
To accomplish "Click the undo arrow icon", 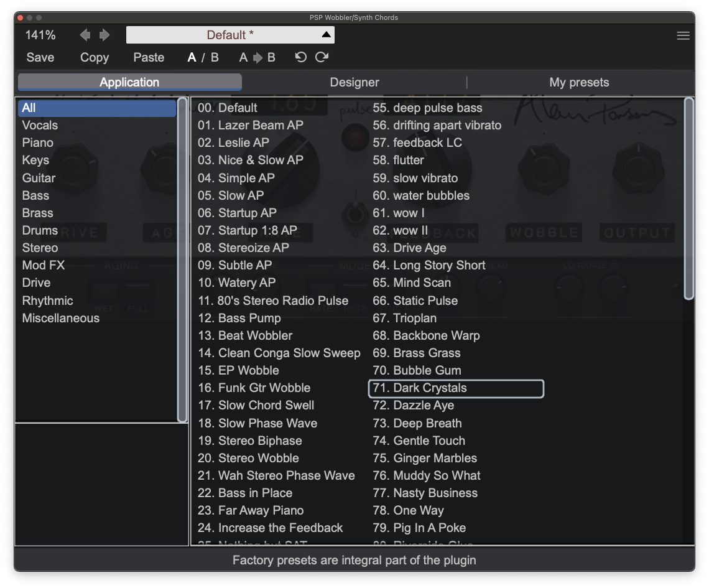I will tap(300, 57).
